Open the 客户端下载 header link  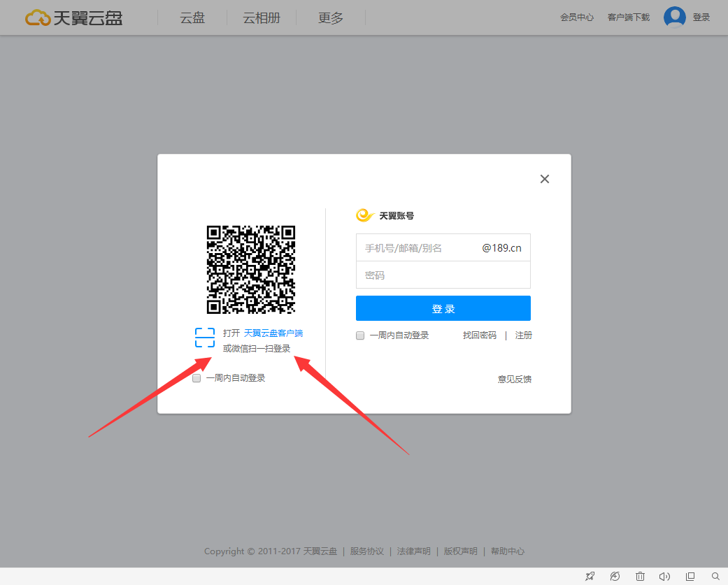pyautogui.click(x=629, y=17)
